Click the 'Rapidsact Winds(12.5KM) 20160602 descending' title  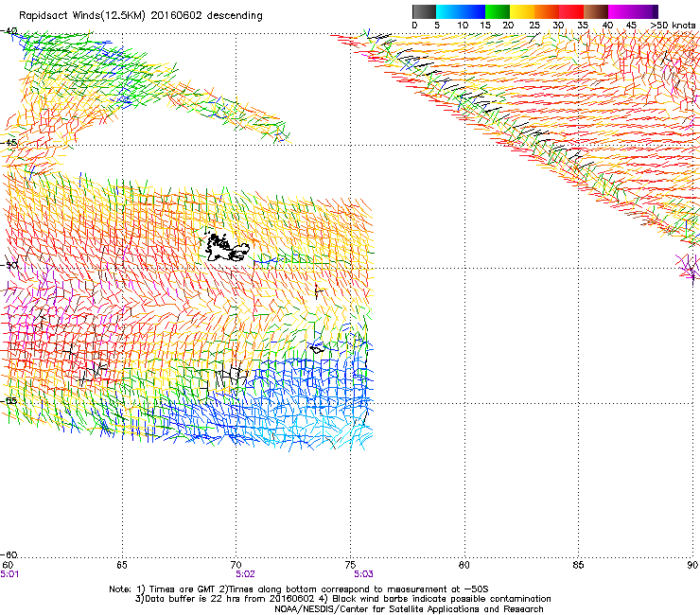click(141, 16)
